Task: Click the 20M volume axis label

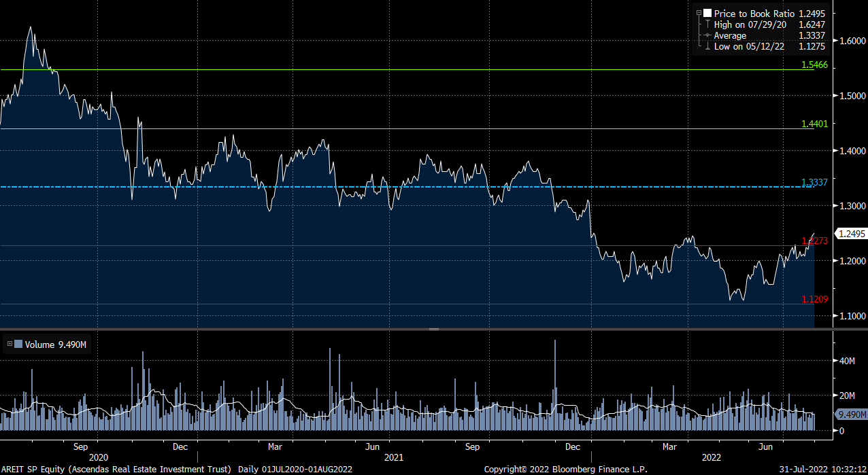Action: pyautogui.click(x=847, y=396)
